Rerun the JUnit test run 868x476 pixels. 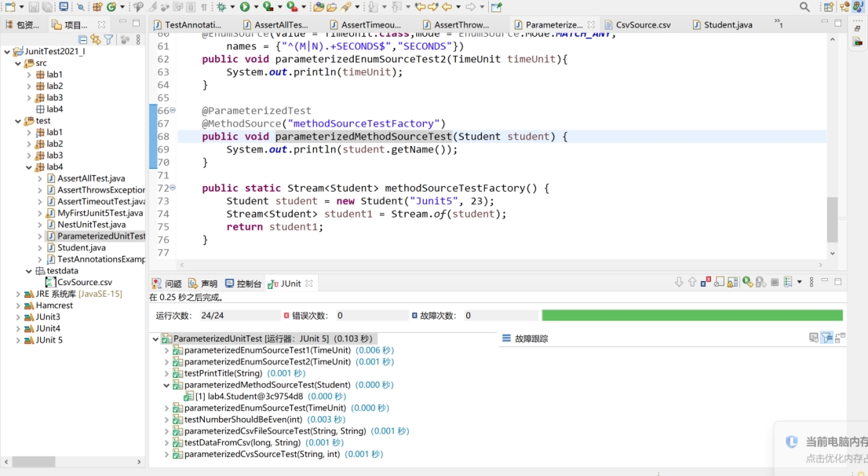click(747, 281)
